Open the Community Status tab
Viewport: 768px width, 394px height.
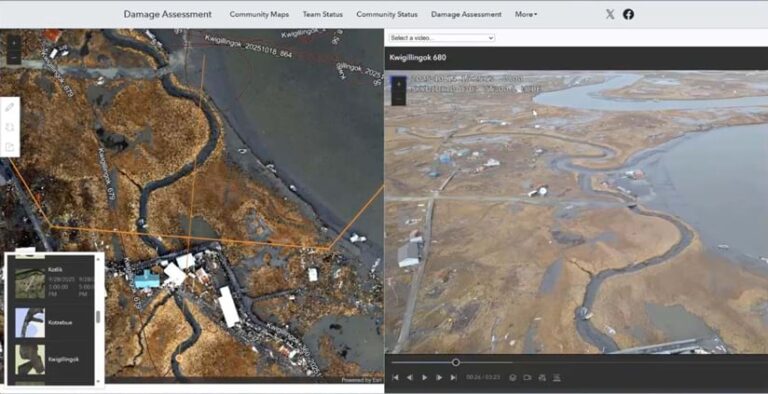tap(387, 14)
